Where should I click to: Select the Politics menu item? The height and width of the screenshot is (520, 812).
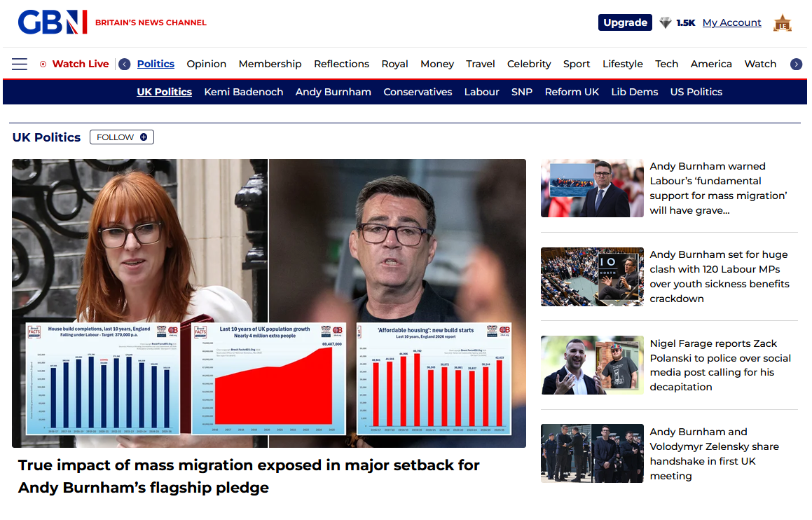pyautogui.click(x=156, y=64)
